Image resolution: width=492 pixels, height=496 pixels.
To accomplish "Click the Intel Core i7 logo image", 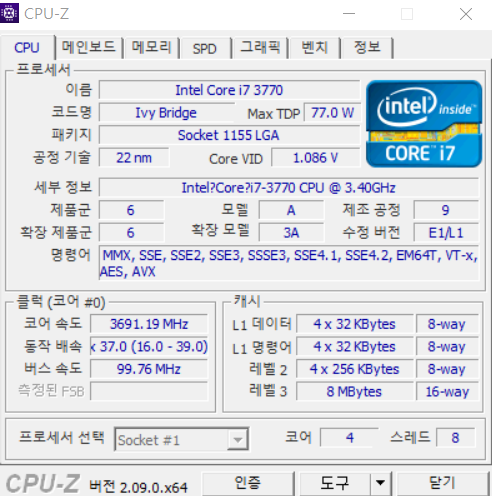I will (x=424, y=124).
